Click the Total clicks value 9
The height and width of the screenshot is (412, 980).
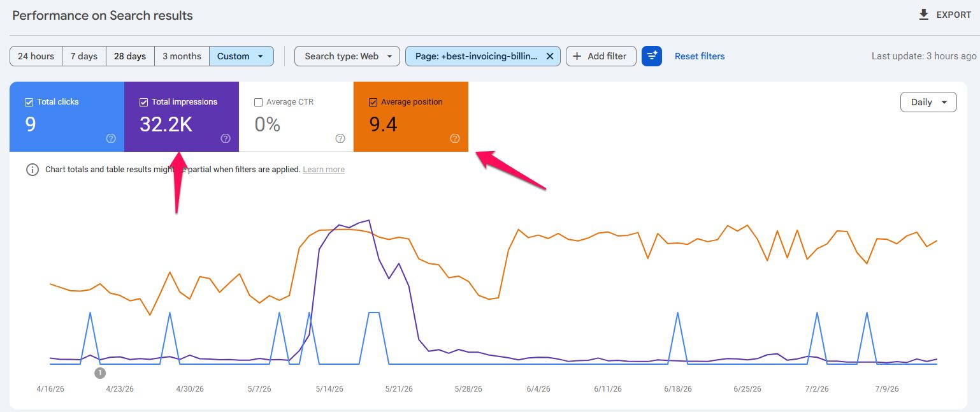click(x=31, y=124)
